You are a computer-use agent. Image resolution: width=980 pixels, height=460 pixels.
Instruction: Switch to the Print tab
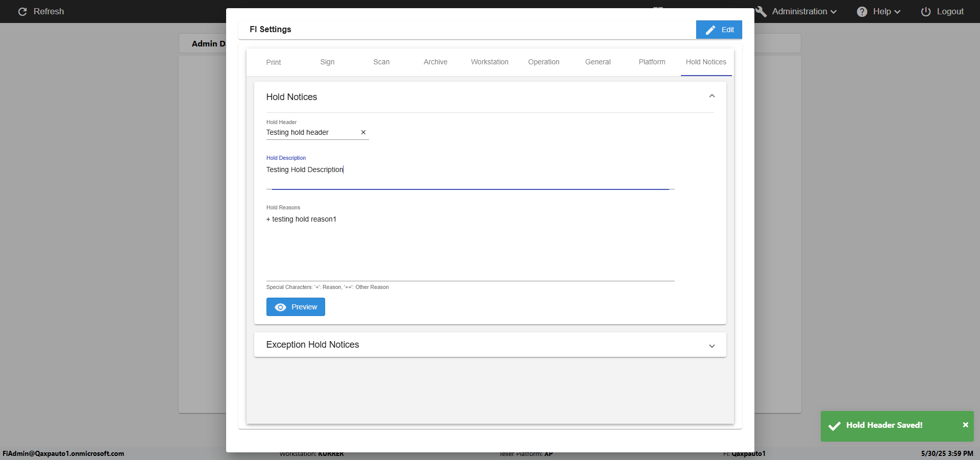(x=274, y=62)
